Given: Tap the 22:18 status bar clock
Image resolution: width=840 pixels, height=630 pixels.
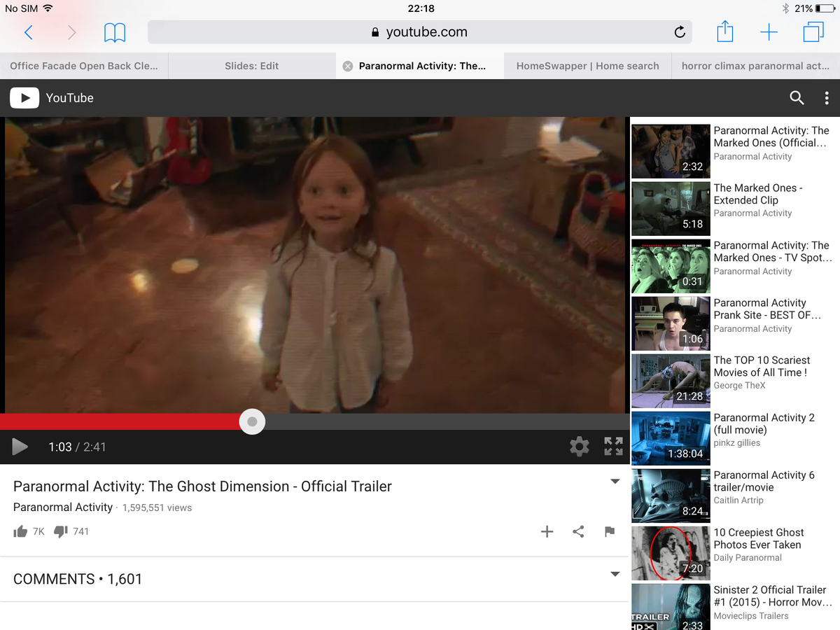Looking at the screenshot, I should click(420, 8).
